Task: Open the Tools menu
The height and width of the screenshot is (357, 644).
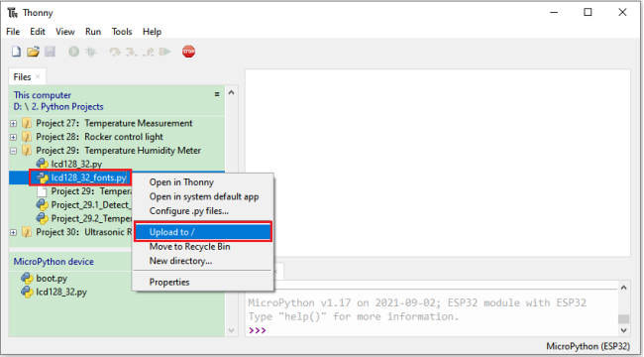Action: click(122, 32)
